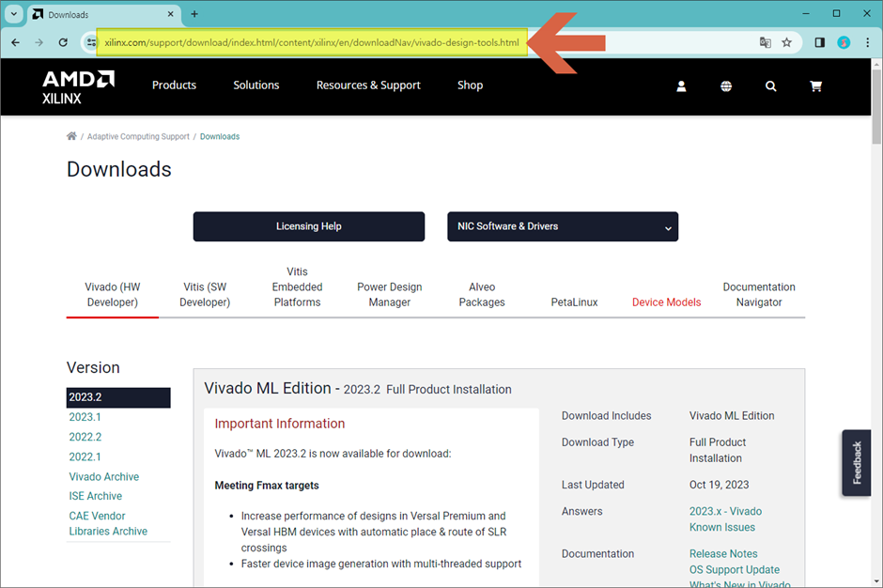The image size is (883, 588).
Task: Open the Vivado Archive link
Action: (104, 476)
